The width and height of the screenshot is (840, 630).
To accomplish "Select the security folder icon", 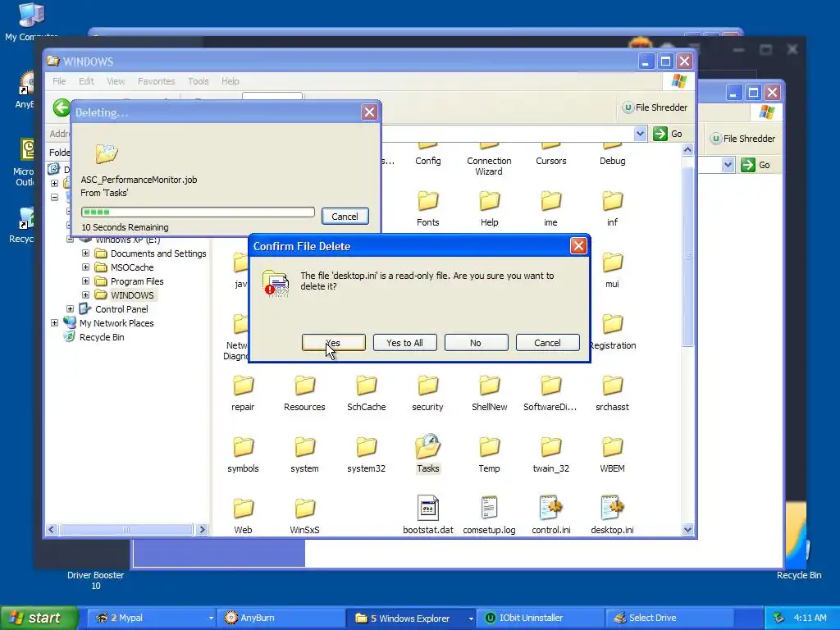I will [428, 386].
